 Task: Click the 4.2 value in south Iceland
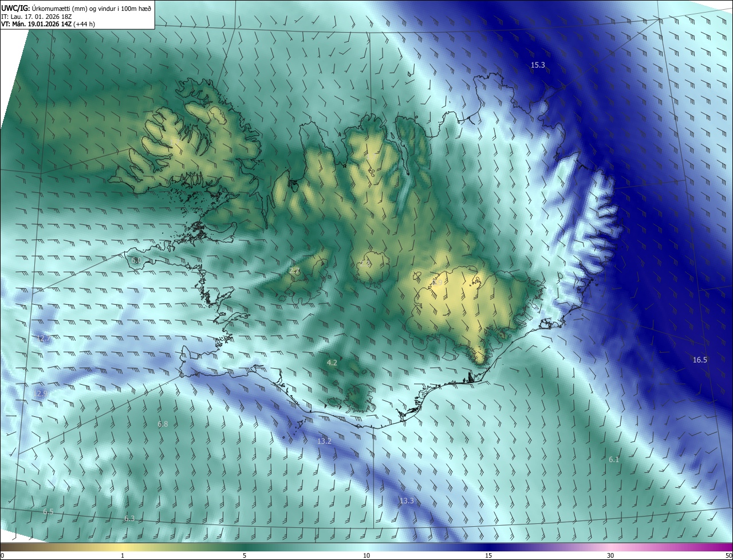[x=332, y=362]
